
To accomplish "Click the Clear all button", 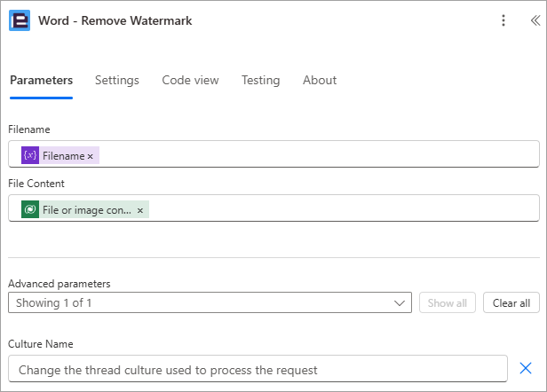I will tap(511, 302).
